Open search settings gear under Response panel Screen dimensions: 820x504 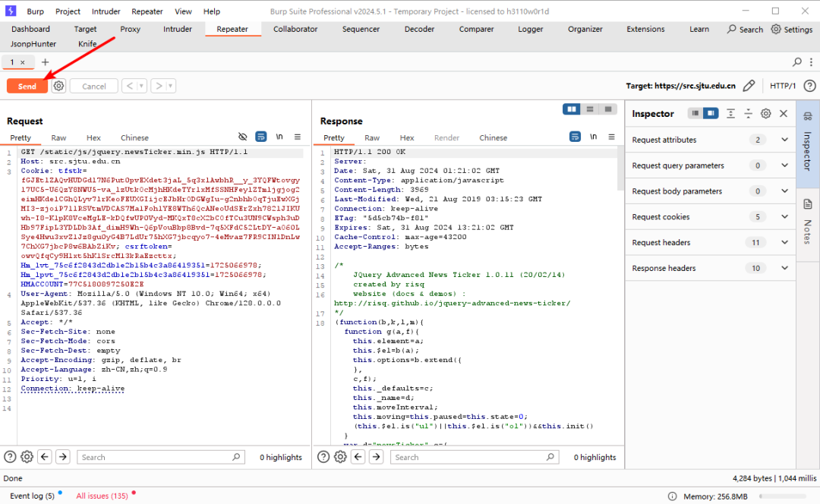[x=340, y=457]
